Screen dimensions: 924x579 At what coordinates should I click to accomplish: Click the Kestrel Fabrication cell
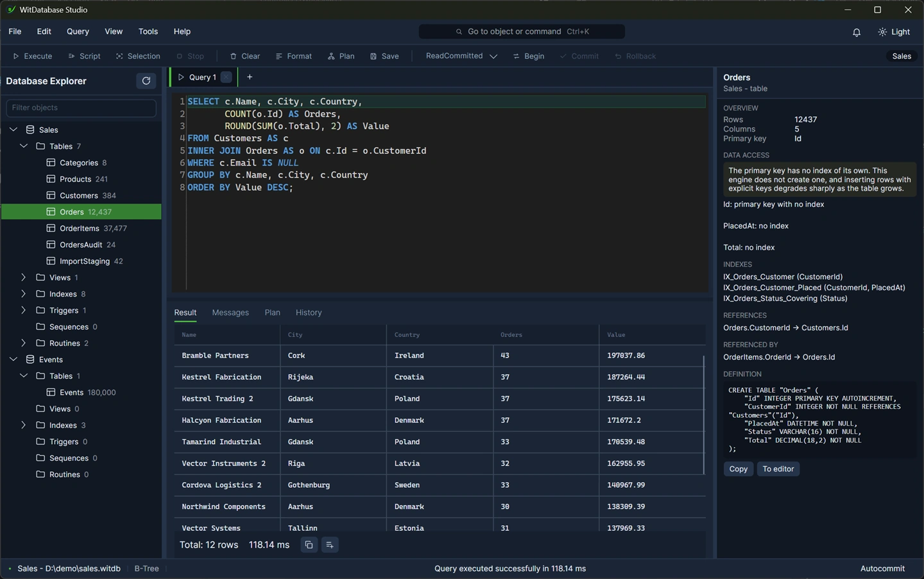click(227, 377)
